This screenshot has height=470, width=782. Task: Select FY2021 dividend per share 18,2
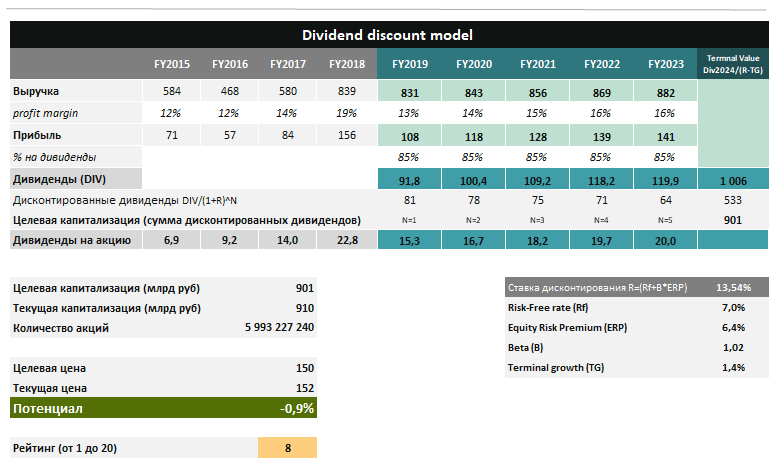537,241
